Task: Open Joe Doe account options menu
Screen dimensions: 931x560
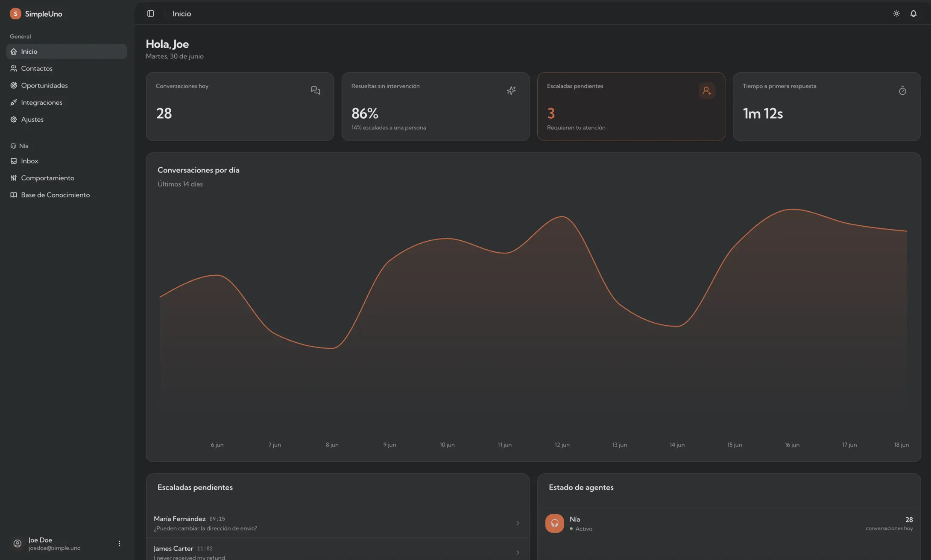Action: coord(119,543)
